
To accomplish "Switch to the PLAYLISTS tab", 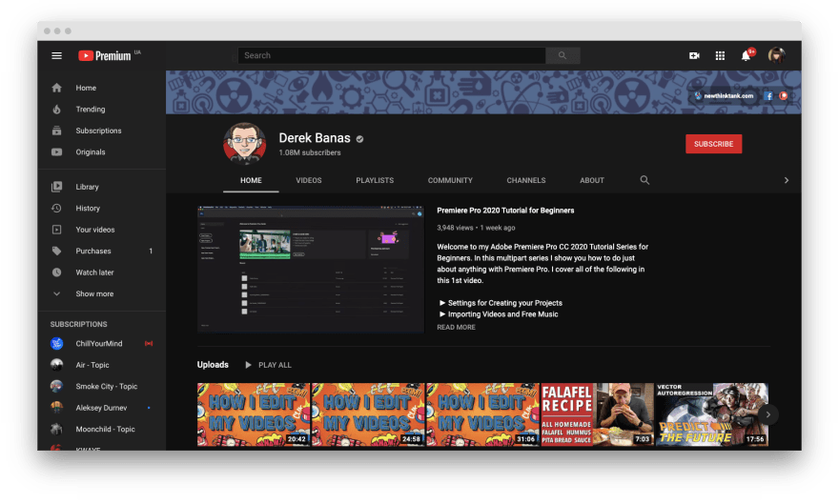I will point(375,180).
